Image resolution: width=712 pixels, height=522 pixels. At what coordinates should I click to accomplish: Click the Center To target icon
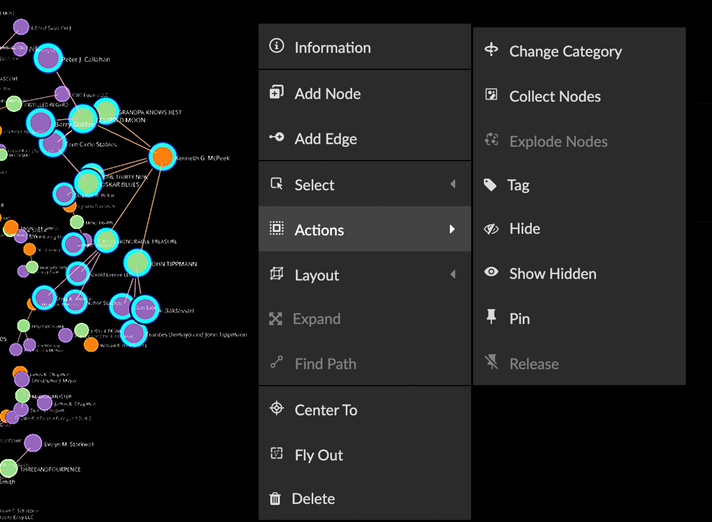(277, 409)
